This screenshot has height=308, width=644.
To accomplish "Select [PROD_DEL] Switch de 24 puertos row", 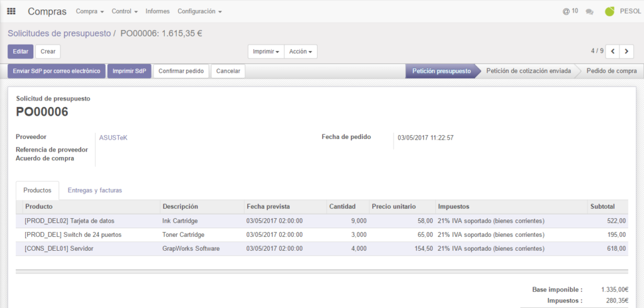I will 322,235.
